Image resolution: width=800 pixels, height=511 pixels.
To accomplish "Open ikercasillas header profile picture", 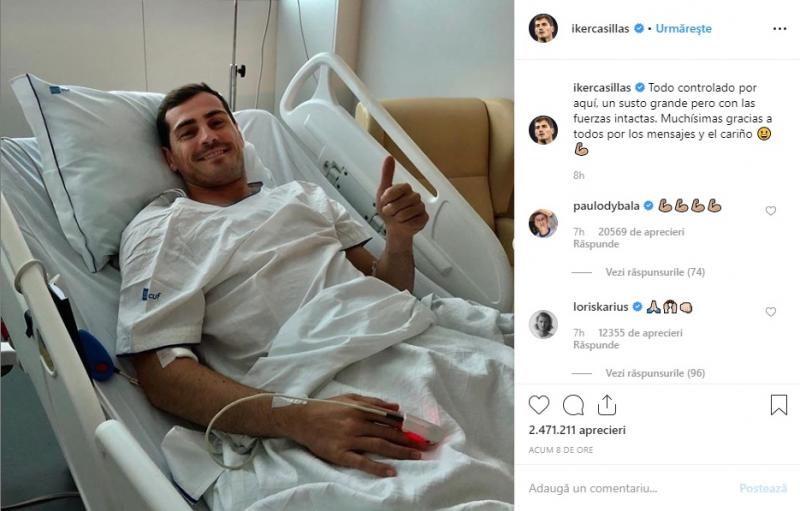I will (x=543, y=29).
